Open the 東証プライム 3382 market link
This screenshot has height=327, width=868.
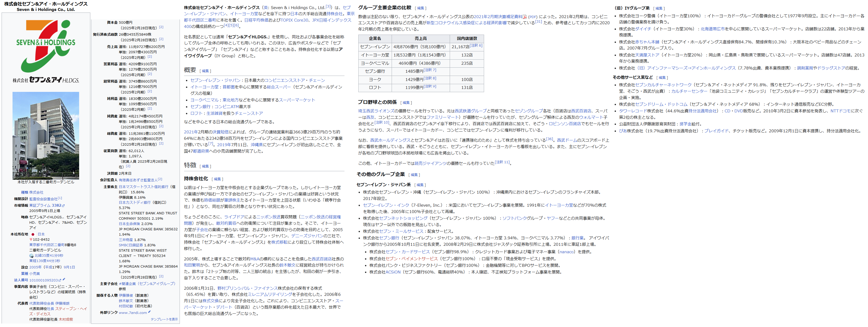pos(45,205)
